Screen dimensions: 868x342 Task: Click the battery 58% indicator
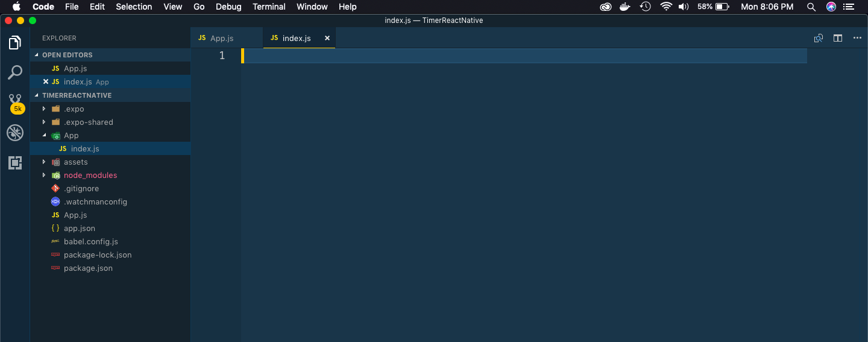714,7
